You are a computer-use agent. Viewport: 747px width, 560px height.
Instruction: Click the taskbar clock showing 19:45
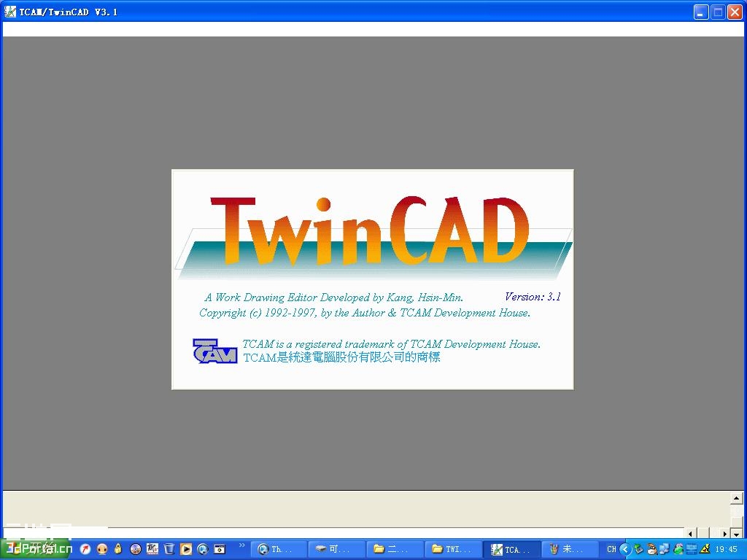click(727, 549)
